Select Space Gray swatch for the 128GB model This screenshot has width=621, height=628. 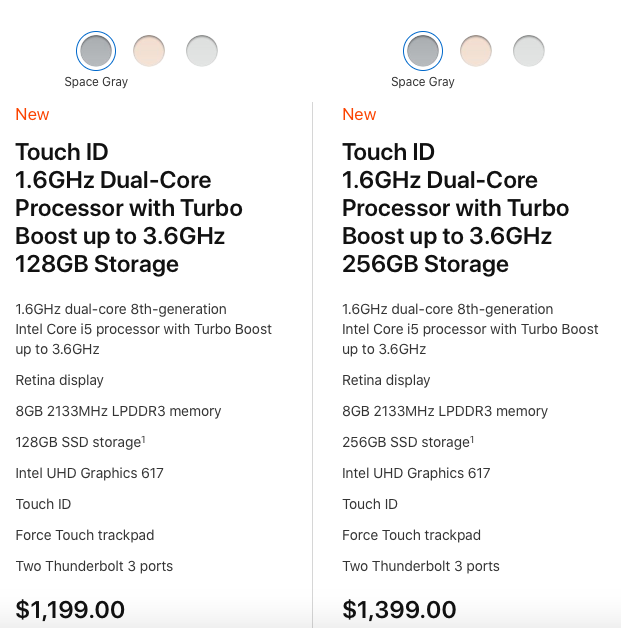pyautogui.click(x=96, y=50)
